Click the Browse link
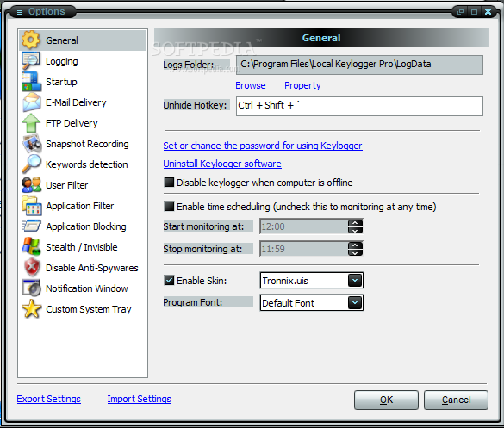The width and height of the screenshot is (504, 428). coord(251,85)
